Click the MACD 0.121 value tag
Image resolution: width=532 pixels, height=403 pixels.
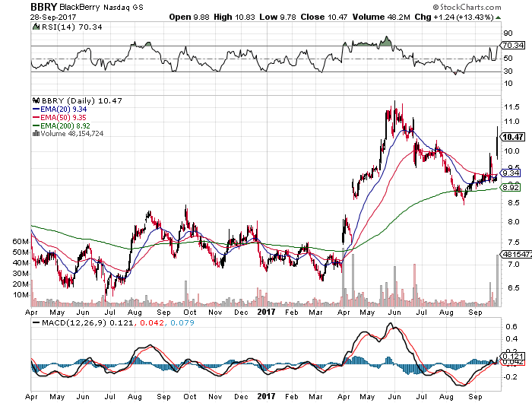coord(514,356)
